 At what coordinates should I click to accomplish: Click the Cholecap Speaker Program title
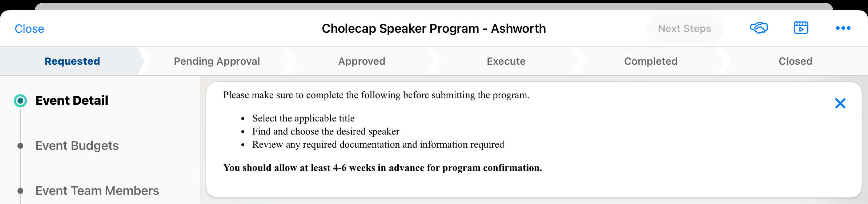(x=434, y=28)
